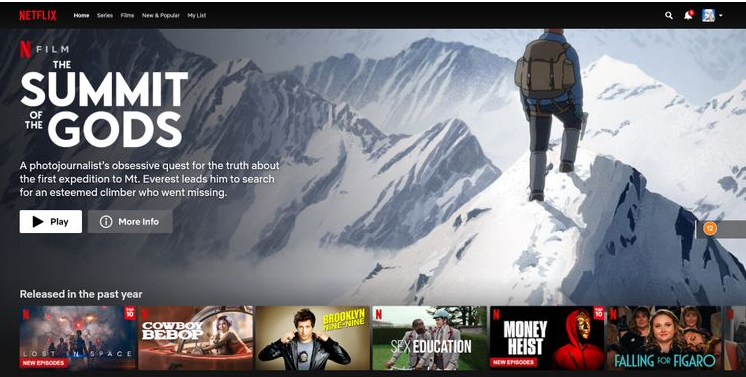The width and height of the screenshot is (746, 377).
Task: Click the orange 12 maturity rating badge
Action: point(710,229)
